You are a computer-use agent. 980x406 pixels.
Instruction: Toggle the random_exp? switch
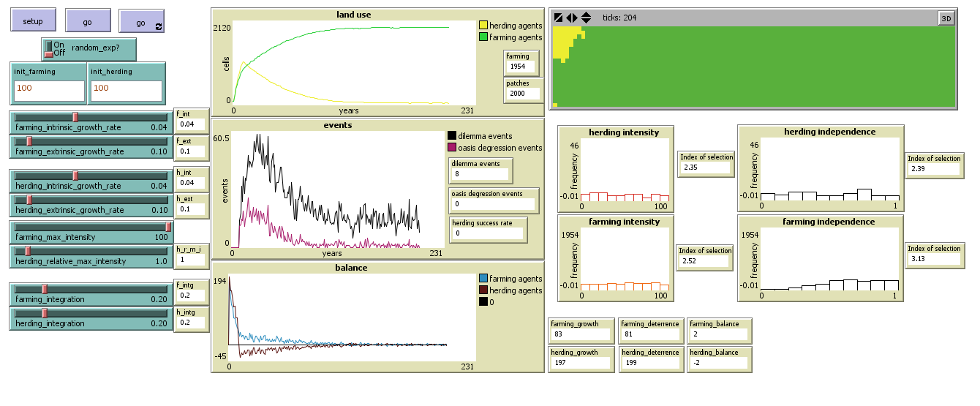pos(50,49)
